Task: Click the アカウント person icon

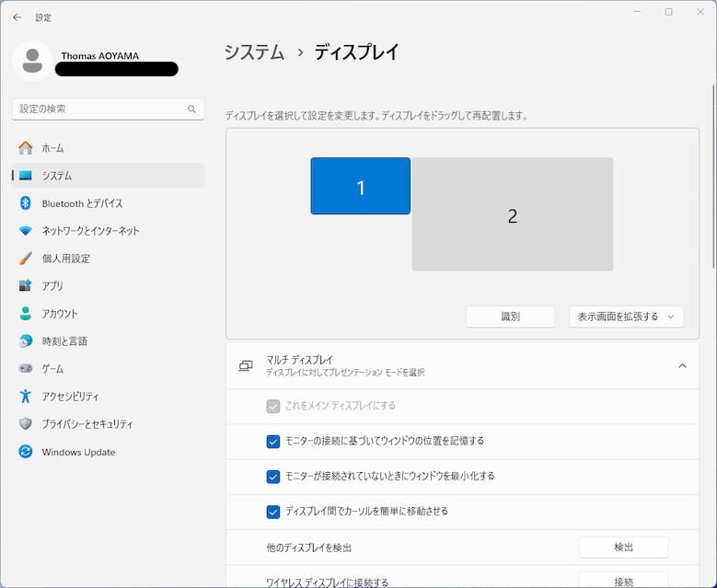Action: coord(26,314)
